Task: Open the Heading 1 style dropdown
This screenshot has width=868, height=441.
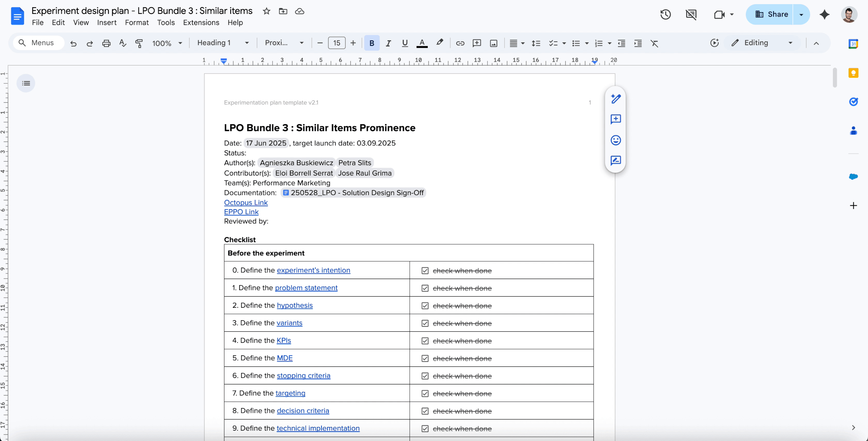Action: 223,43
